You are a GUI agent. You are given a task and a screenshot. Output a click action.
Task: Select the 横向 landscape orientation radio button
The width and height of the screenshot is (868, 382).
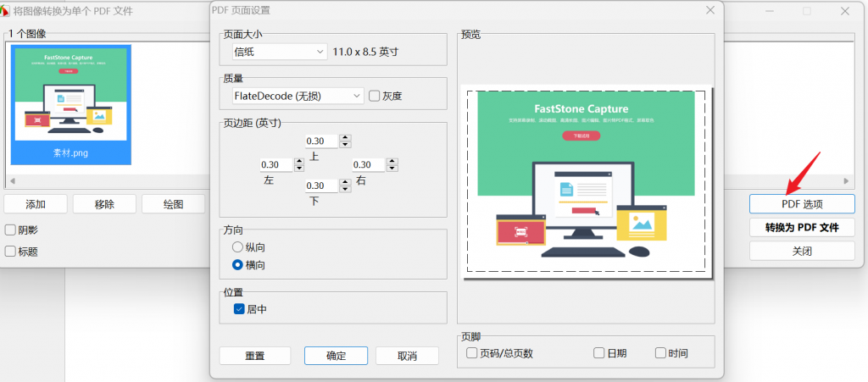pyautogui.click(x=237, y=265)
